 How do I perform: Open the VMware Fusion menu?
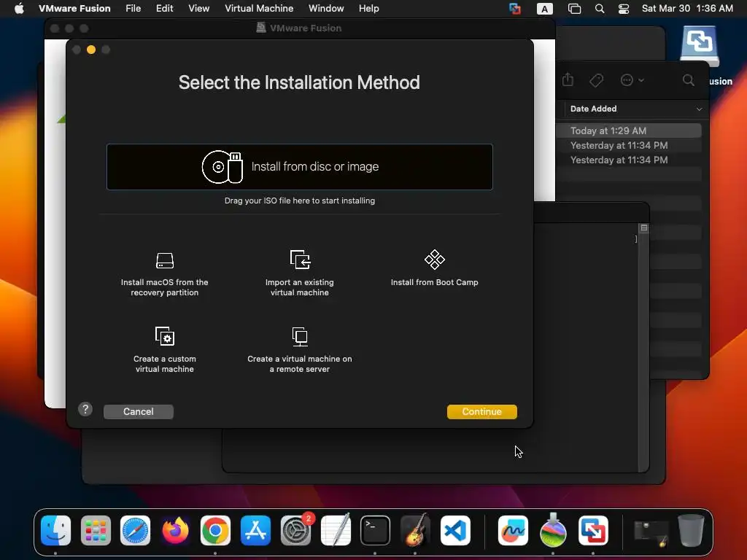[x=74, y=8]
